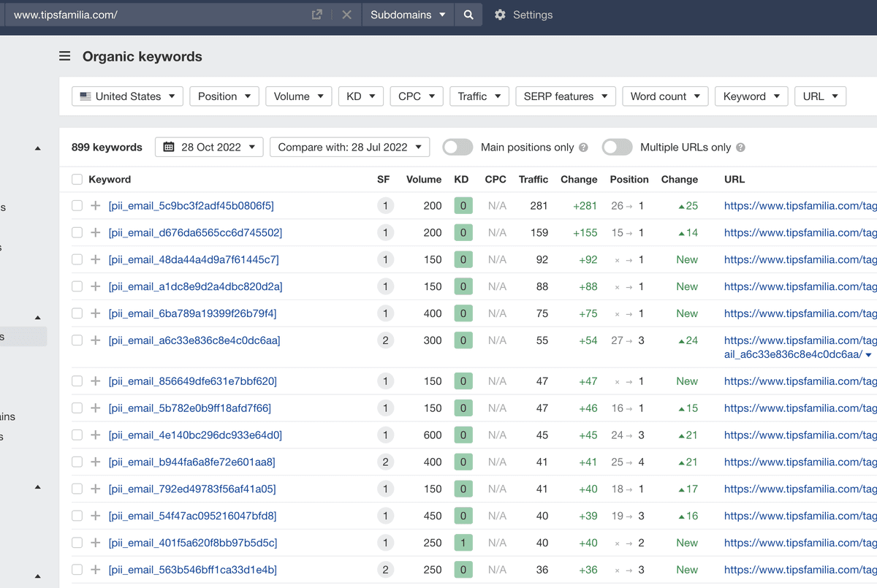Open the Position filter dropdown

[x=224, y=96]
